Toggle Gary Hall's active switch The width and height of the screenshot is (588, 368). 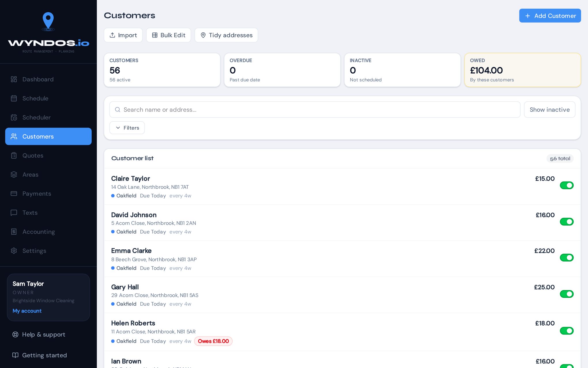coord(567,294)
